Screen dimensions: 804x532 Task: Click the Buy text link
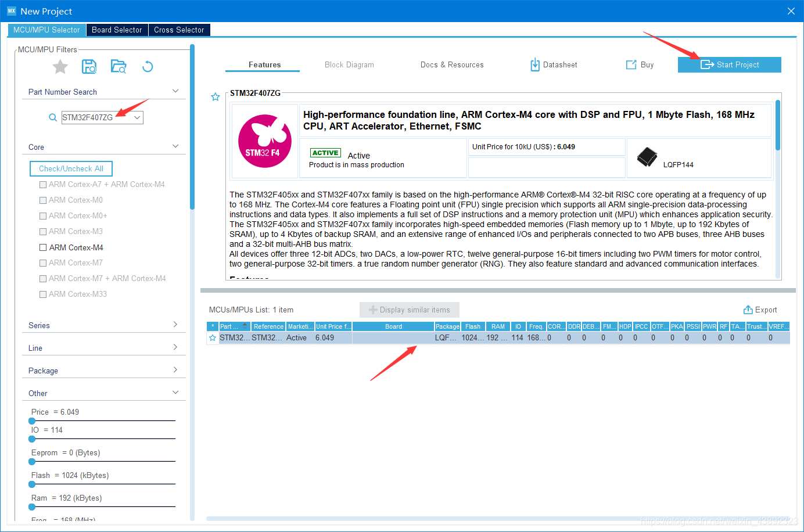[x=647, y=65]
